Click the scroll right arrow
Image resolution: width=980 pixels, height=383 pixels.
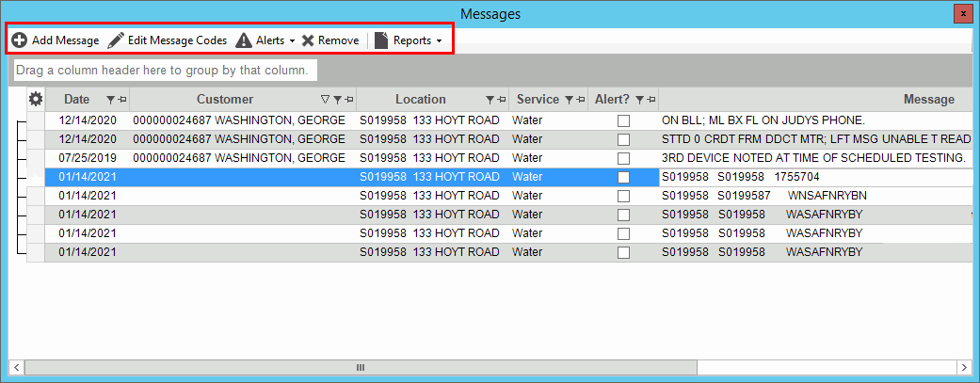point(966,367)
